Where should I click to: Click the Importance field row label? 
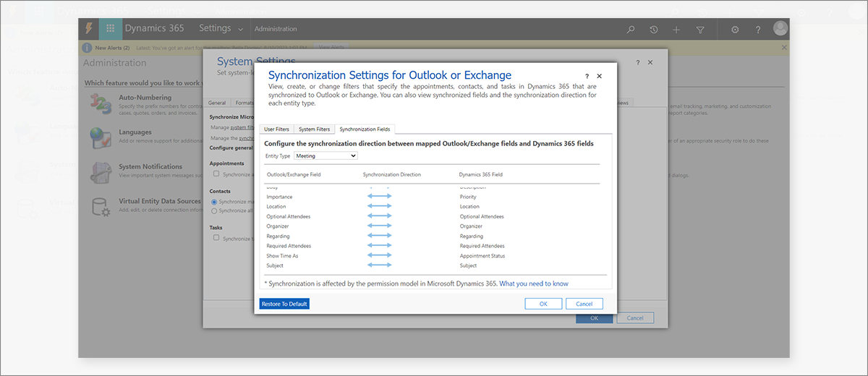pos(280,197)
